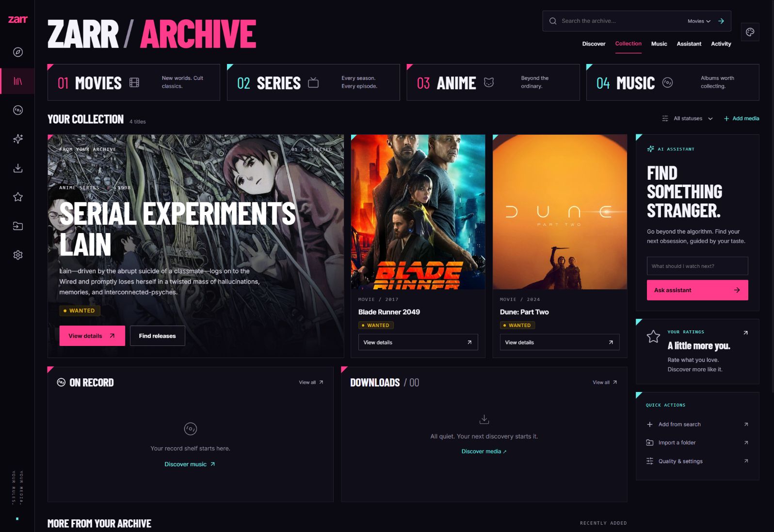
Task: Open the import folder sidebar icon
Action: (18, 226)
